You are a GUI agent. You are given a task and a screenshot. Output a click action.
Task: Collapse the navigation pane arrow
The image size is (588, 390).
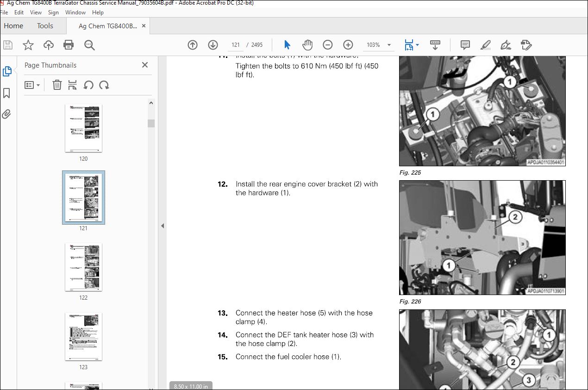(x=163, y=226)
